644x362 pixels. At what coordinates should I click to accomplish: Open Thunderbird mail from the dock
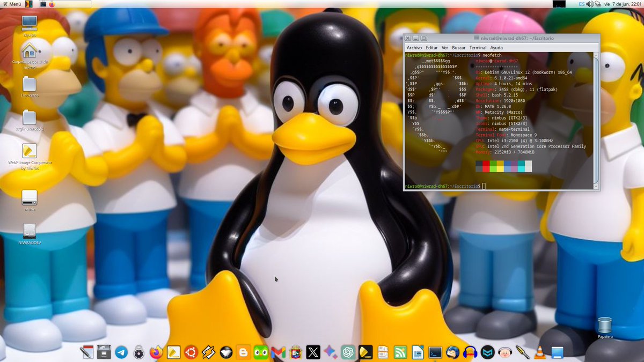click(x=452, y=352)
